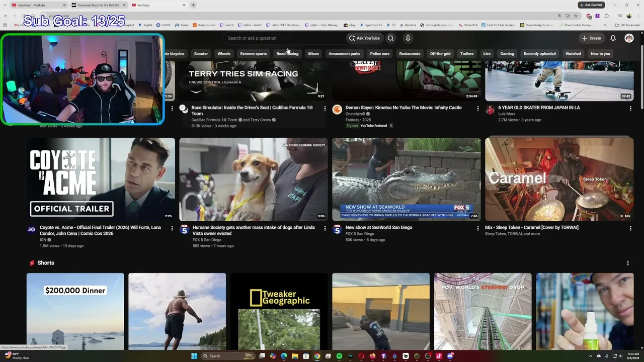Click the Terry Crews channel name
The width and height of the screenshot is (644, 362).
261,120
